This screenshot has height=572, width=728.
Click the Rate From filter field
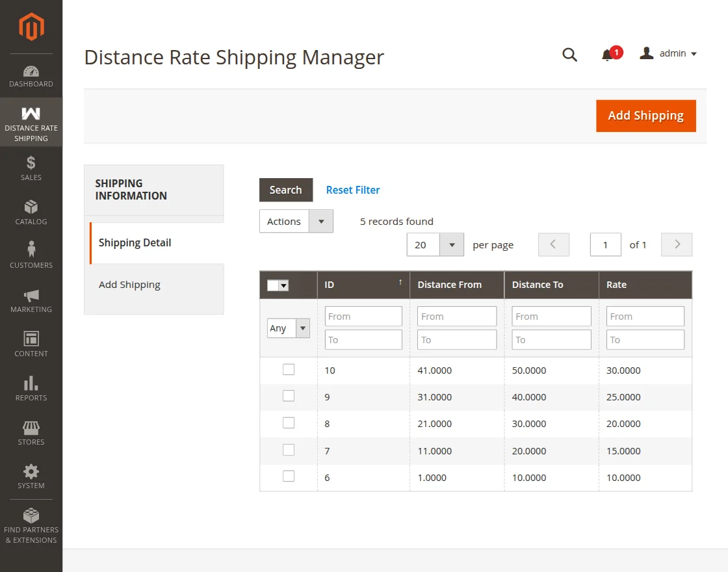(645, 317)
